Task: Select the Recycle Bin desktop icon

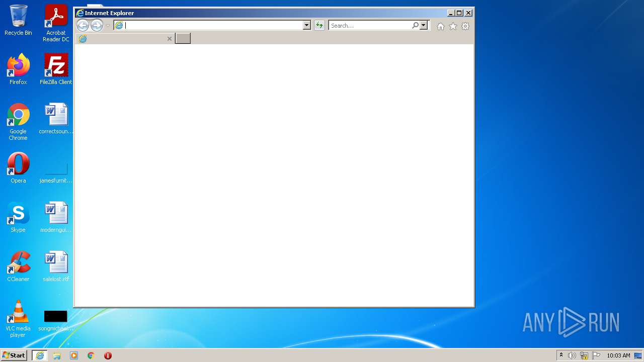Action: tap(18, 20)
